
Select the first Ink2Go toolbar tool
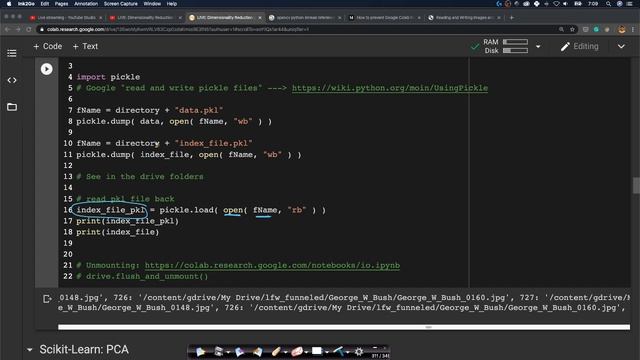click(x=200, y=351)
